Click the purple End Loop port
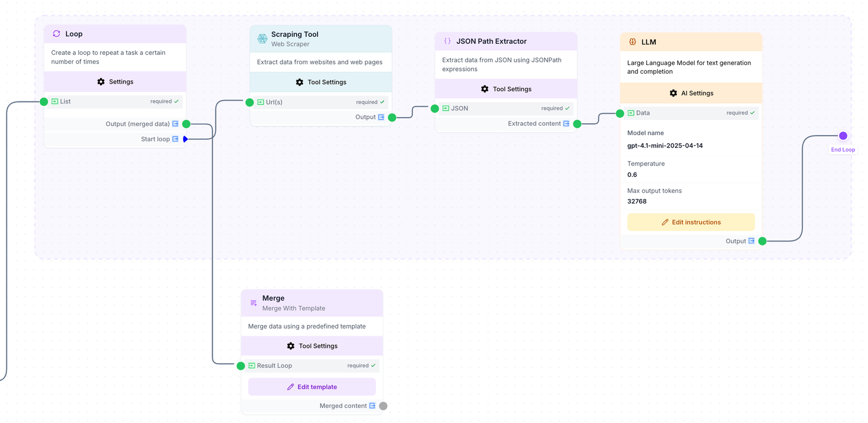Screen dimensions: 868x423 click(x=843, y=136)
